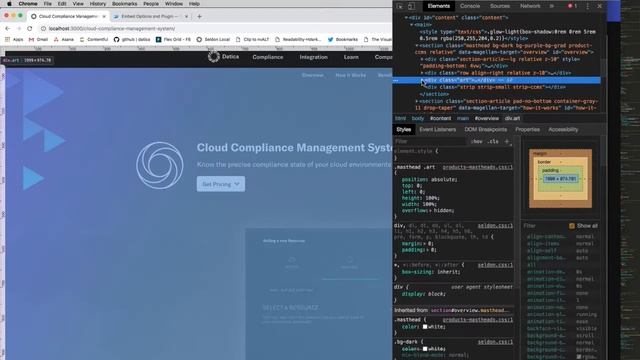The width and height of the screenshot is (640, 360).
Task: Add new style rule with plus icon
Action: (507, 141)
